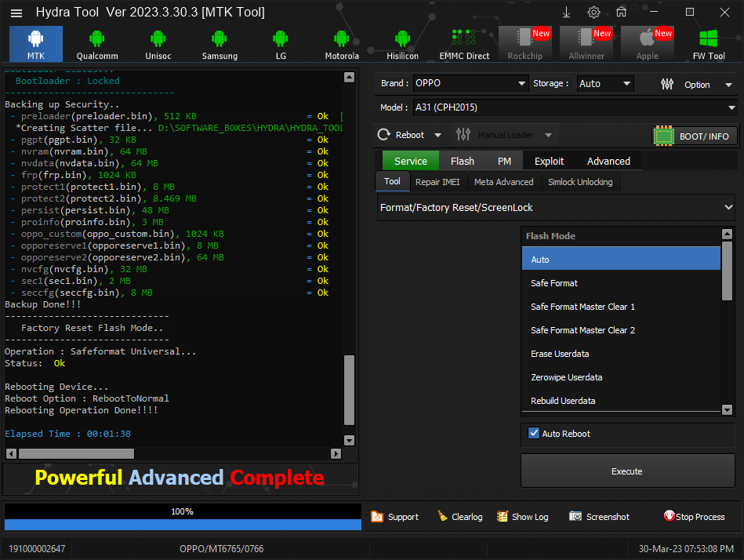
Task: Expand the Option dropdown arrow
Action: tap(728, 85)
